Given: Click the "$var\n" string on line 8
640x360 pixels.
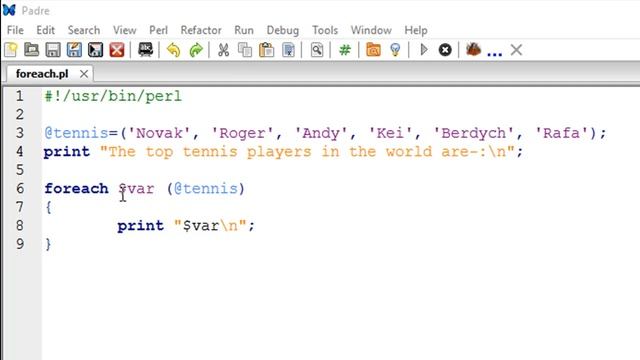Looking at the screenshot, I should click(210, 226).
